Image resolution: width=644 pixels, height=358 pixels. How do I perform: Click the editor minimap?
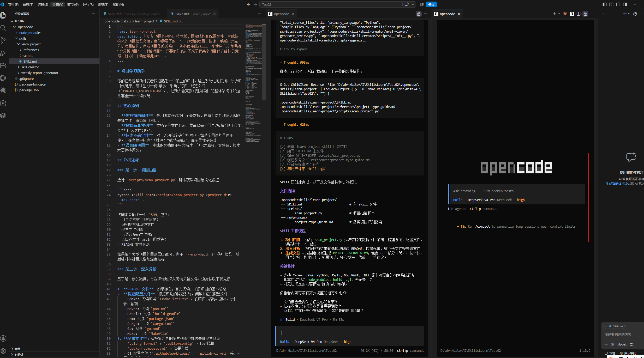pyautogui.click(x=253, y=83)
